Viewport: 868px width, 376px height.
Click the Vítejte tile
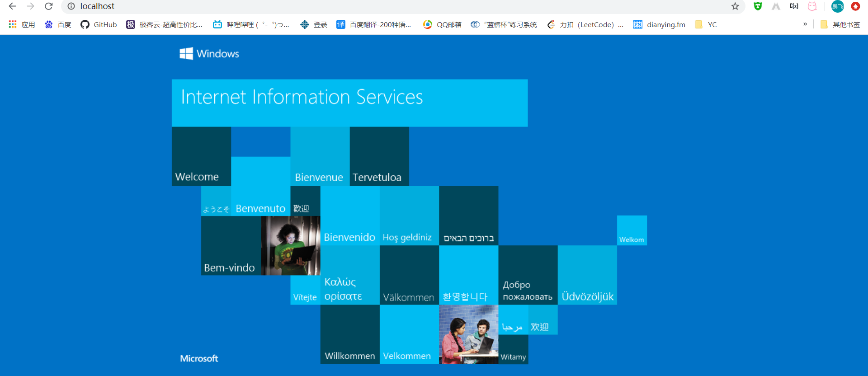pos(305,290)
